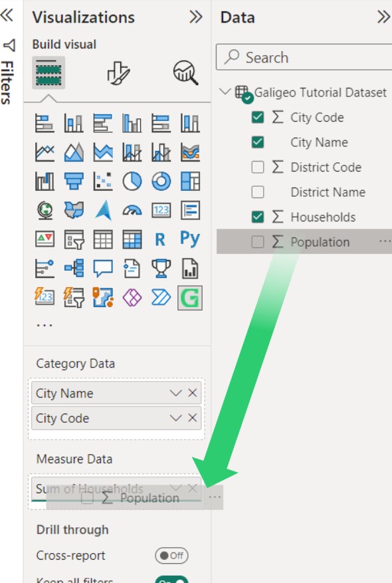Select the Paginated report visual
Image resolution: width=392 pixels, height=583 pixels.
pos(190,268)
